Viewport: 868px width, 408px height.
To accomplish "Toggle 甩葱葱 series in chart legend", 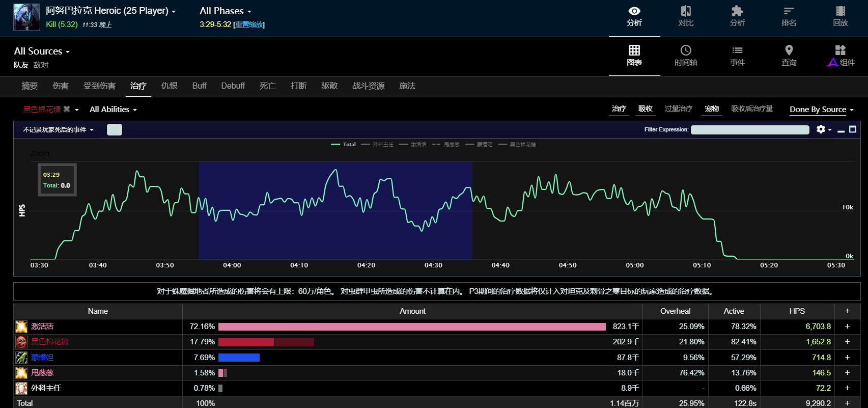I will coord(446,145).
